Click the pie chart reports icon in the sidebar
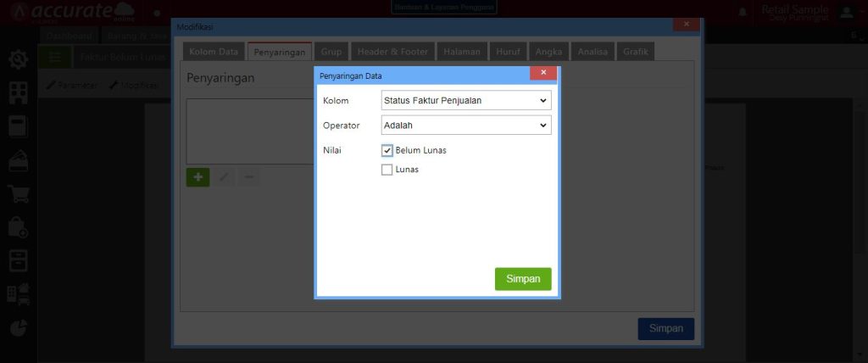Image resolution: width=868 pixels, height=363 pixels. (x=19, y=328)
